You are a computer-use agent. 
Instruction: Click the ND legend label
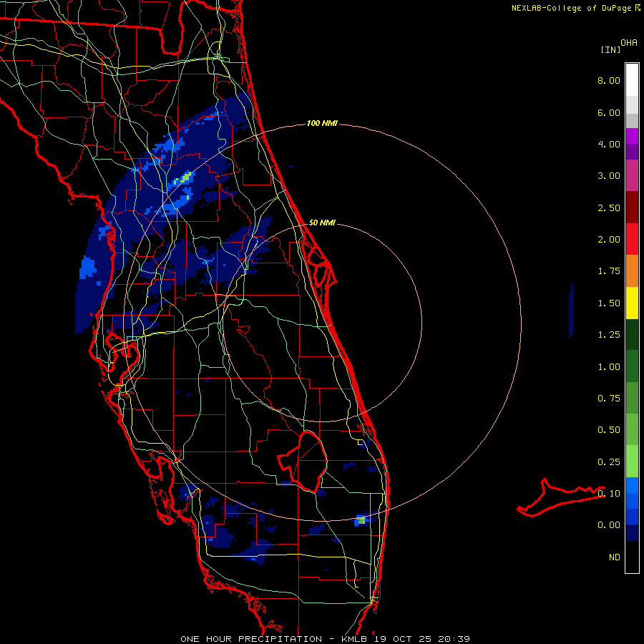coord(615,557)
